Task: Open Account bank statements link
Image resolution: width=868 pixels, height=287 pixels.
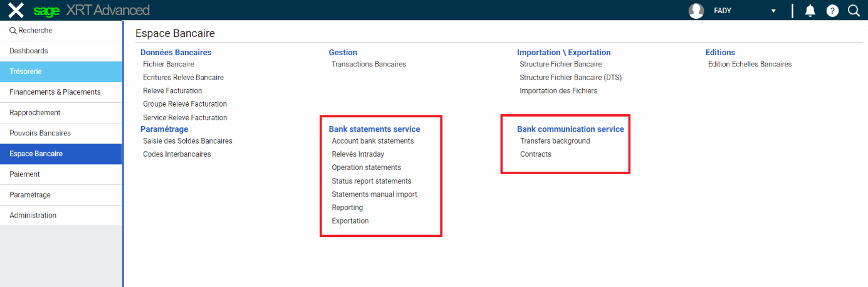Action: tap(373, 141)
